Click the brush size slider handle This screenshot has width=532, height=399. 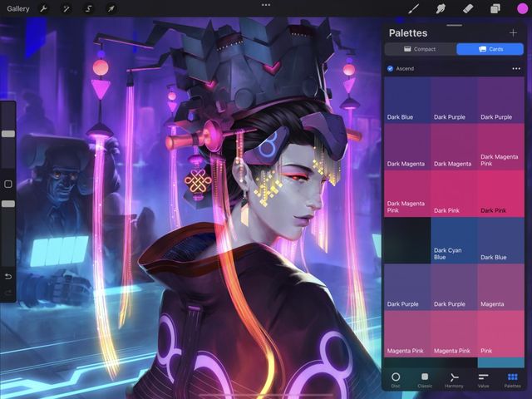pos(8,134)
